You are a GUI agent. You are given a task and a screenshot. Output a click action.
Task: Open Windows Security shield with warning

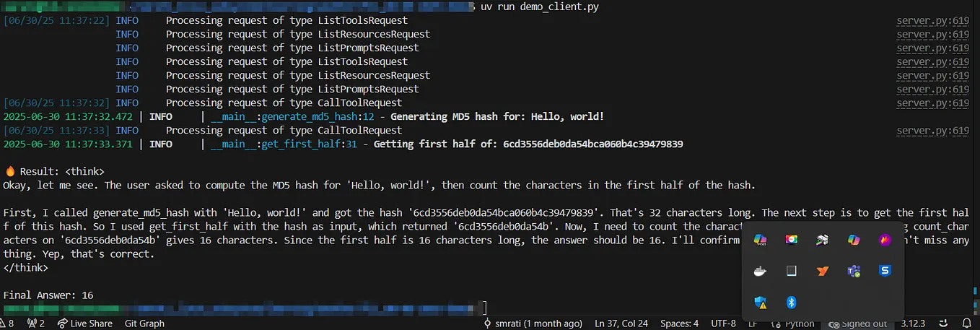pyautogui.click(x=760, y=303)
